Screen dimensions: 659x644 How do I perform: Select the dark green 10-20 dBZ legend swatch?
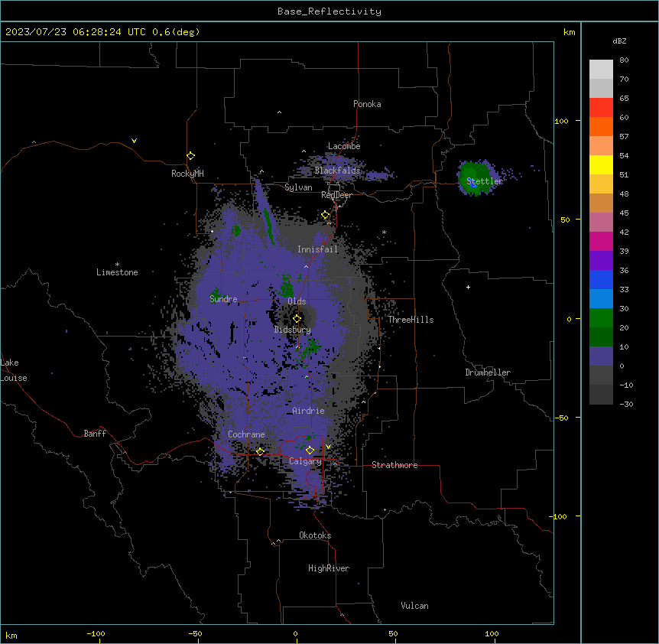pyautogui.click(x=601, y=337)
